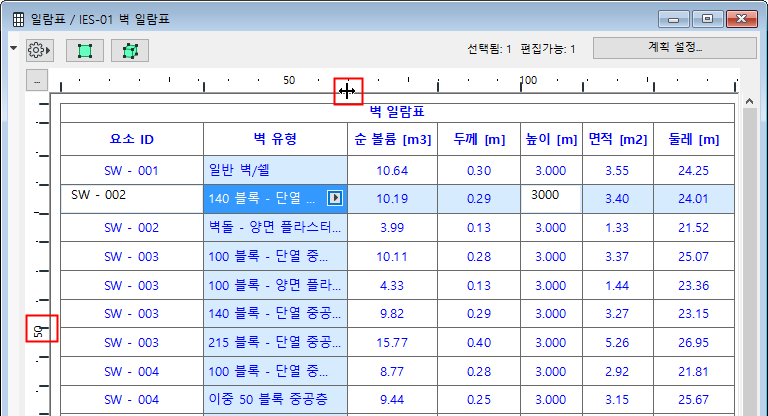Select the perimeter cell 23.15
Viewport: 768px width, 416px height.
pyautogui.click(x=694, y=314)
